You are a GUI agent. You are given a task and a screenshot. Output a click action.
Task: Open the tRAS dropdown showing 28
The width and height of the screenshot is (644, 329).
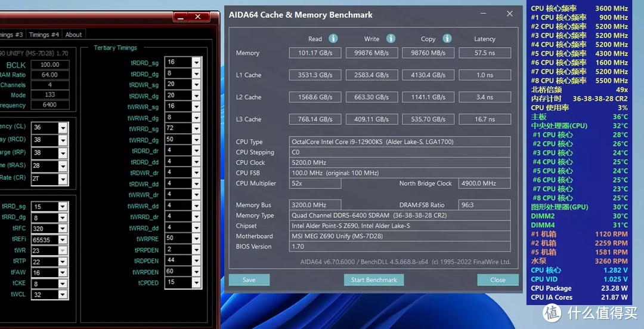coord(63,166)
